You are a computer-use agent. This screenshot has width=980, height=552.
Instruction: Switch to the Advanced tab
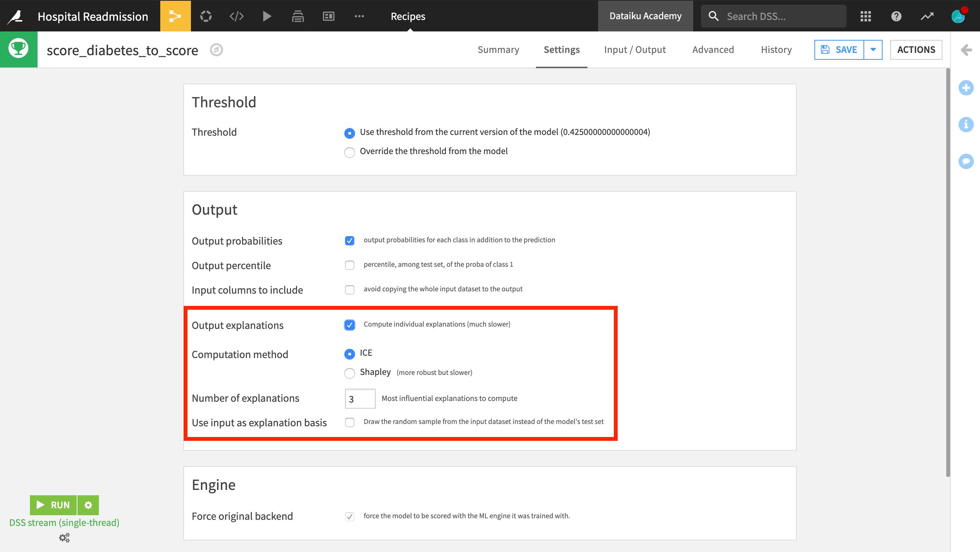(x=713, y=49)
